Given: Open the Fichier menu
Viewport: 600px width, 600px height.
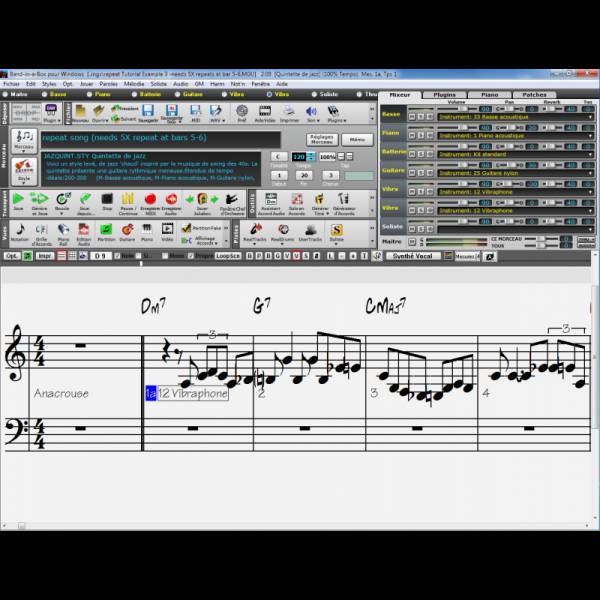Looking at the screenshot, I should 11,84.
